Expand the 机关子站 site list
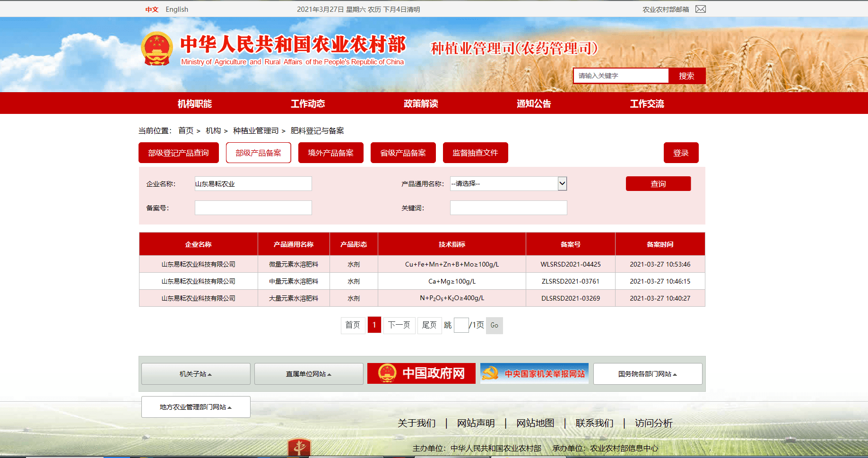The height and width of the screenshot is (458, 868). (196, 374)
